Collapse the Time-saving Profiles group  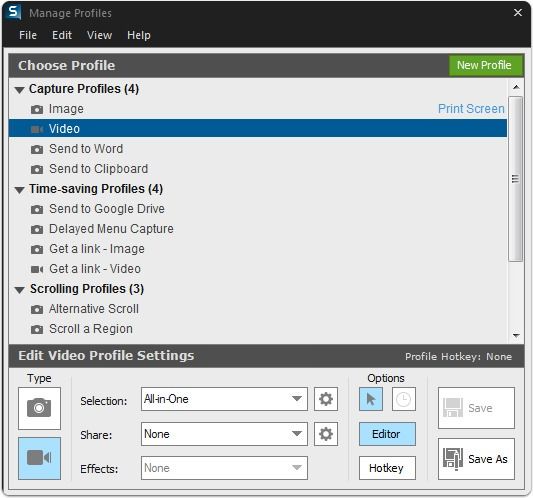click(19, 190)
